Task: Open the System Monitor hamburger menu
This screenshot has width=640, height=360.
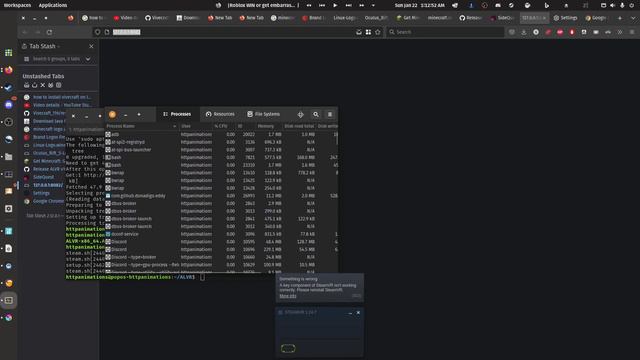Action: pos(330,115)
